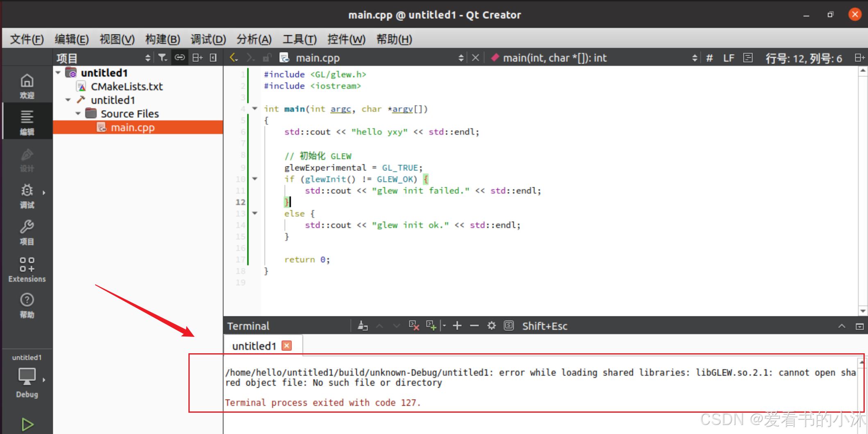Go back in editor navigation history
Image resolution: width=868 pixels, height=434 pixels.
[x=233, y=58]
